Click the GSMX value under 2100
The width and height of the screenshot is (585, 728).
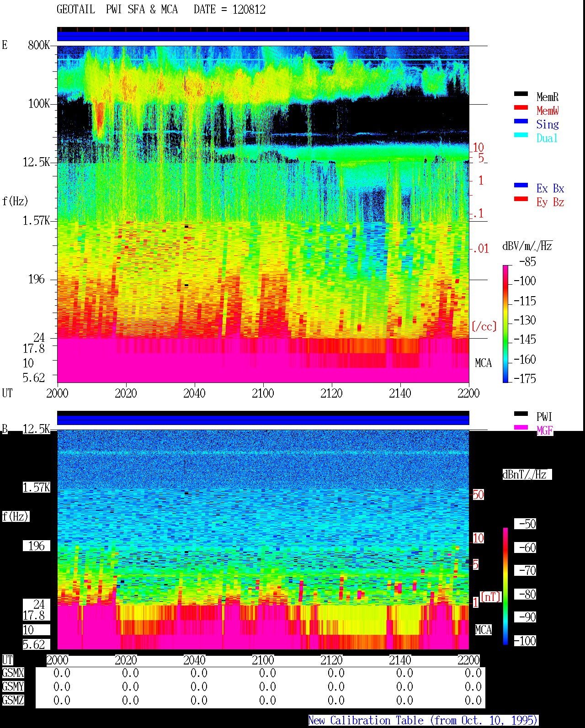point(267,673)
